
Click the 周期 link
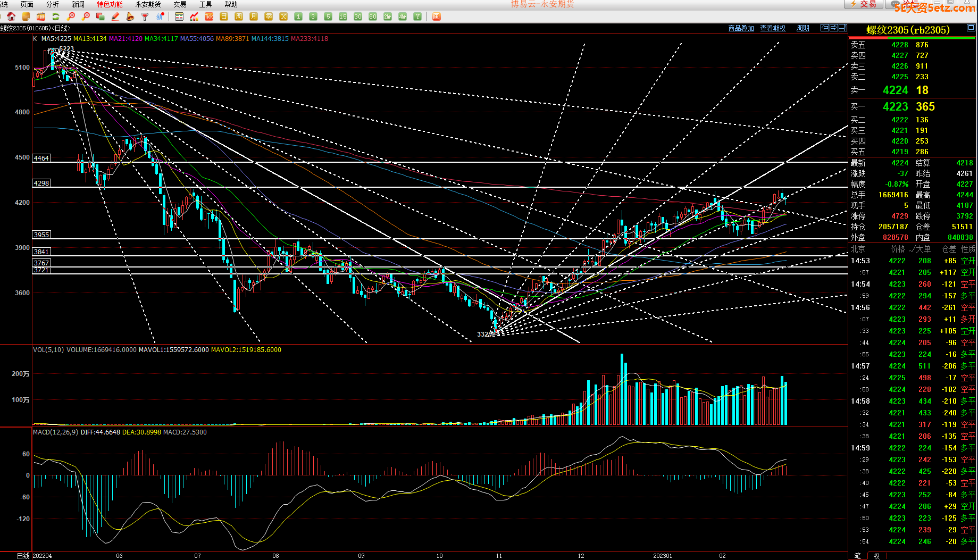point(803,28)
